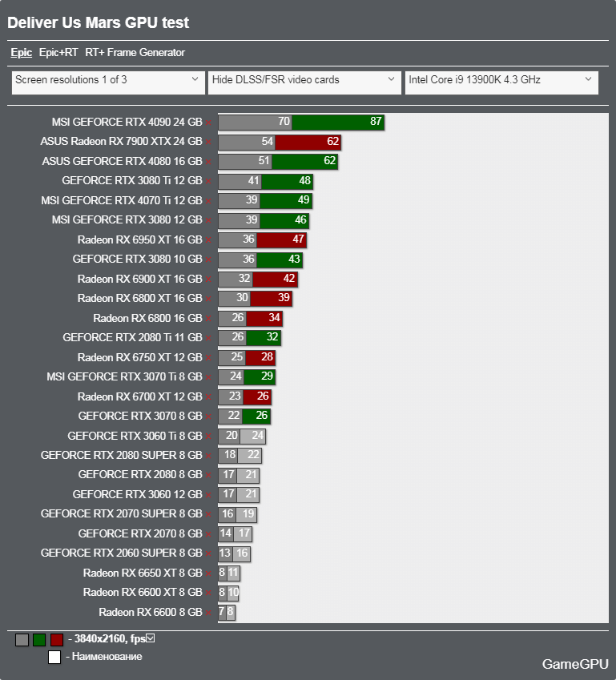The width and height of the screenshot is (616, 680).
Task: Click the RTX 4070 Ti green bar showing 49
Action: click(x=286, y=201)
